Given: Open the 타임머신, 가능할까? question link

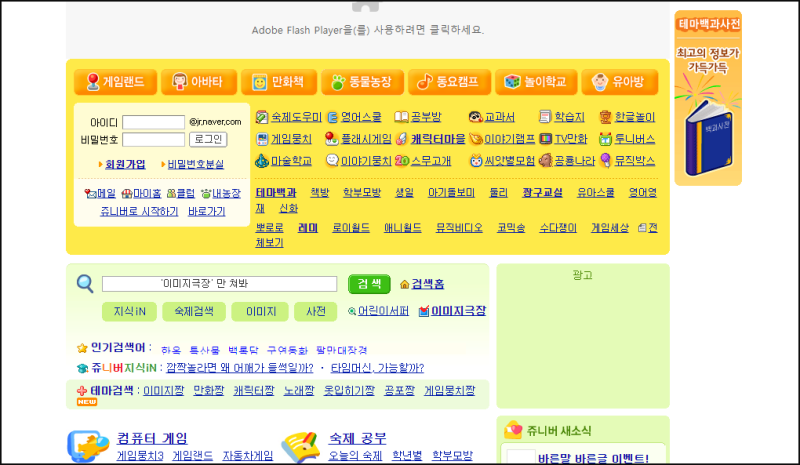Looking at the screenshot, I should point(378,368).
